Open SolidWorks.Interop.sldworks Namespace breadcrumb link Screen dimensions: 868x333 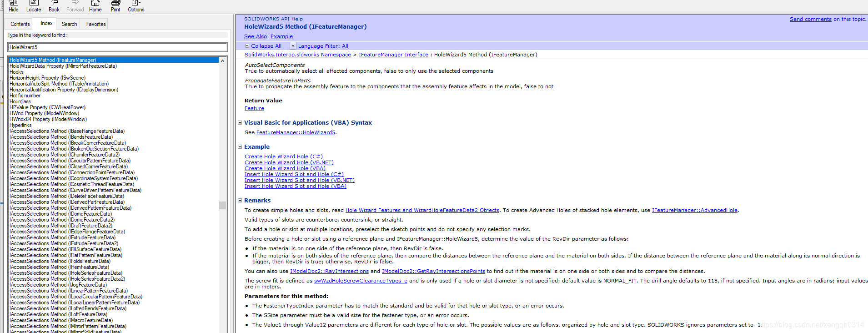(x=298, y=55)
